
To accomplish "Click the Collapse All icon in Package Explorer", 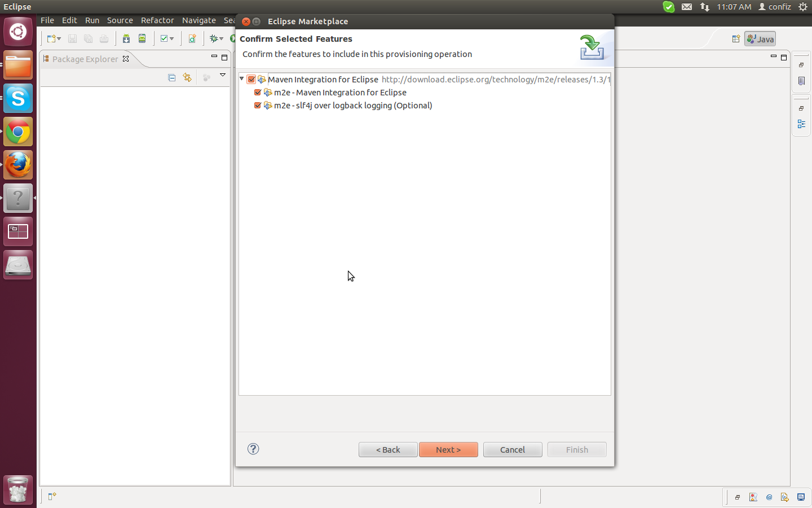I will coord(172,78).
